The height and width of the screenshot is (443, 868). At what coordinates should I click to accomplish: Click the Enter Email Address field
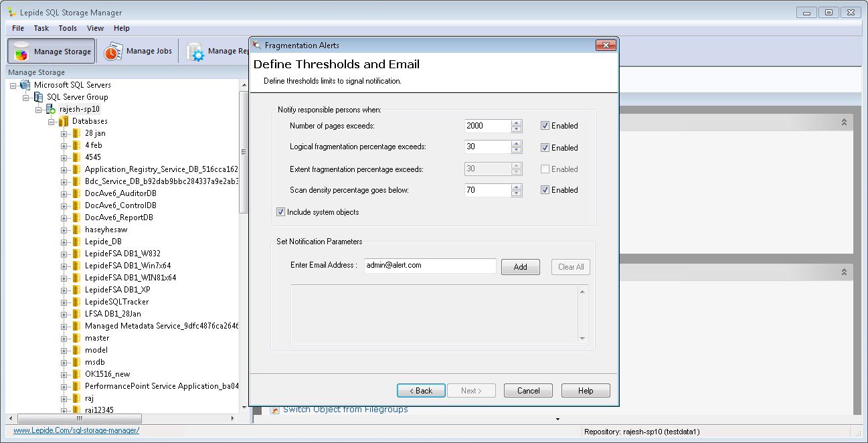tap(430, 266)
